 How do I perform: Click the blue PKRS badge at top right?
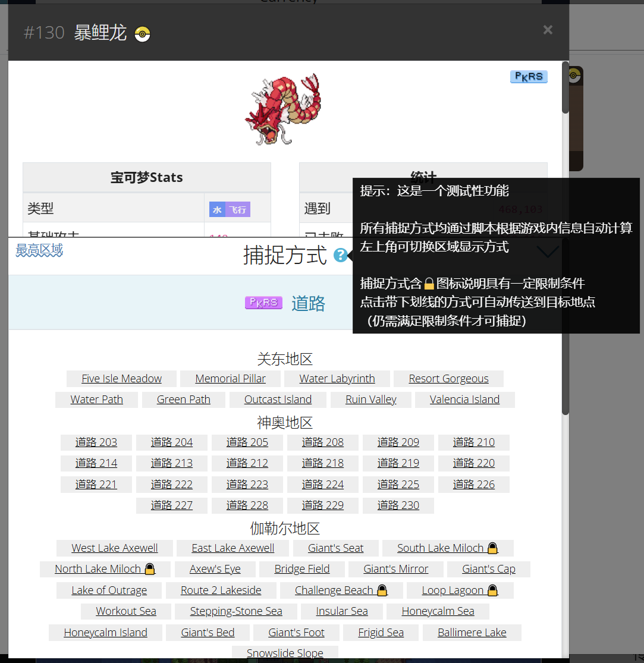tap(529, 77)
